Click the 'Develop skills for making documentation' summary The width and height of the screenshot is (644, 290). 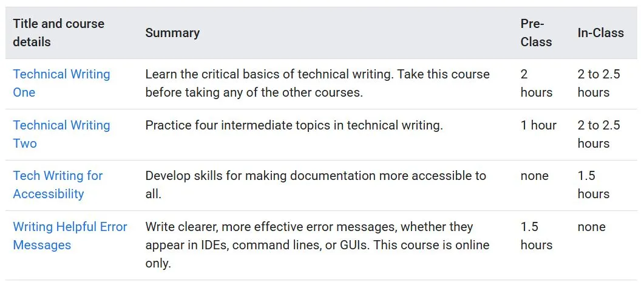tap(316, 185)
